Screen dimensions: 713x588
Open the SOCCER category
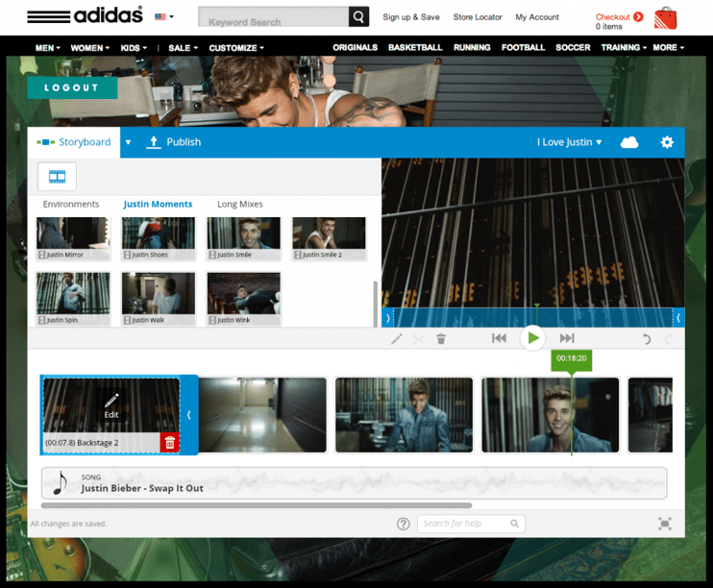click(573, 47)
